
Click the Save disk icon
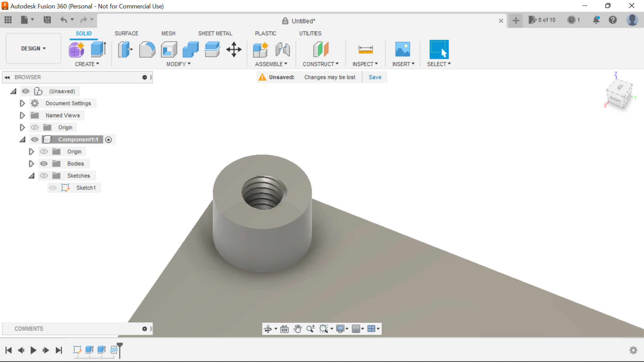tap(47, 20)
